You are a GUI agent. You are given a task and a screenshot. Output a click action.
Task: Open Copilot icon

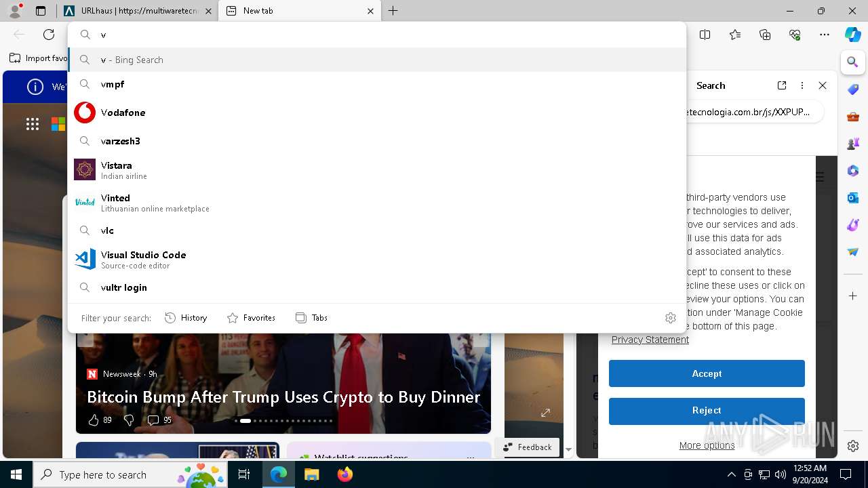[853, 35]
